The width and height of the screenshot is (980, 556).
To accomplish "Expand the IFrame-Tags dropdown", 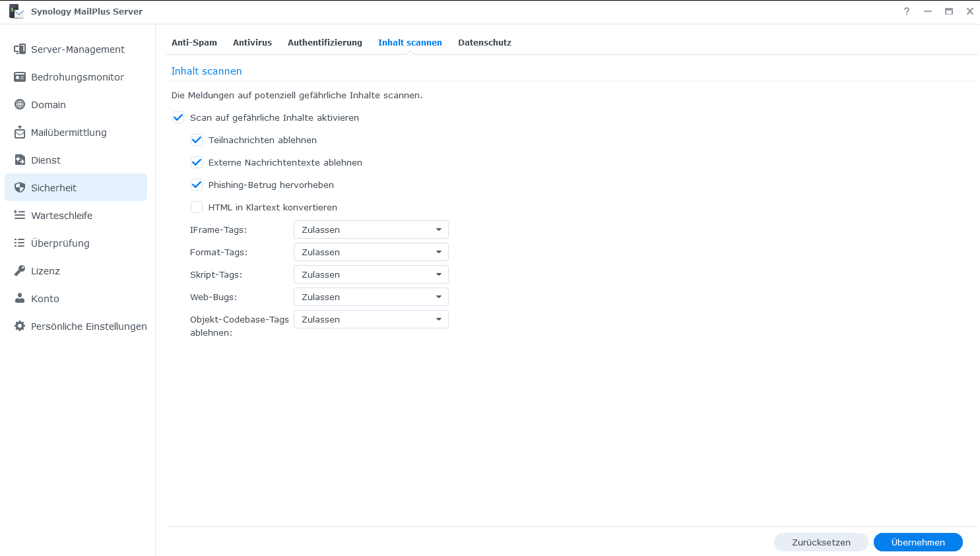I will pos(371,230).
